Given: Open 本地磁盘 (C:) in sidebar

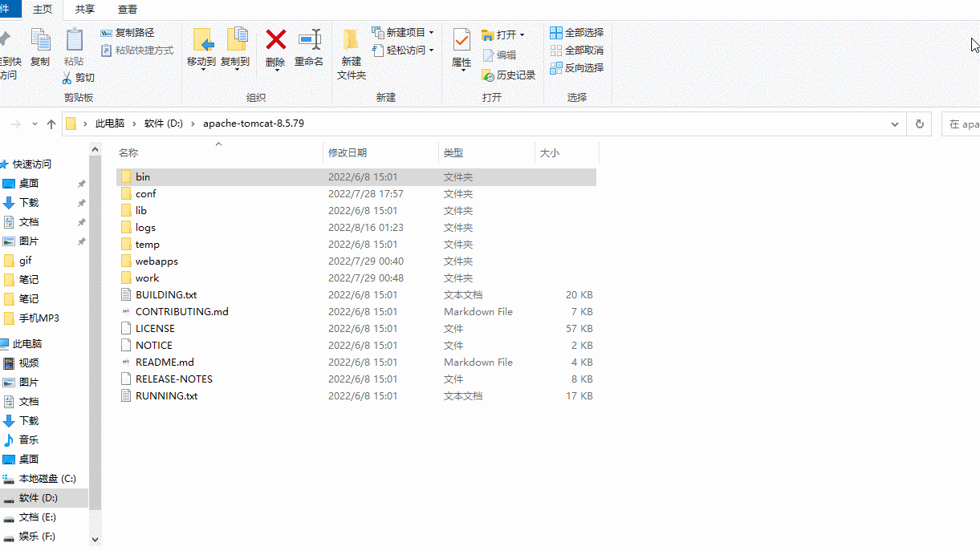Looking at the screenshot, I should coord(47,478).
